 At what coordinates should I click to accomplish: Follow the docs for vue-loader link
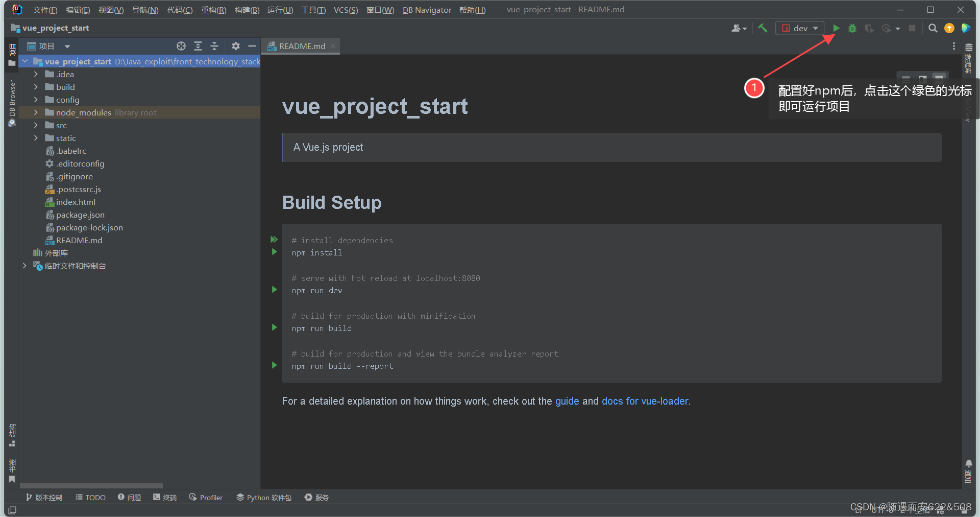pos(645,402)
